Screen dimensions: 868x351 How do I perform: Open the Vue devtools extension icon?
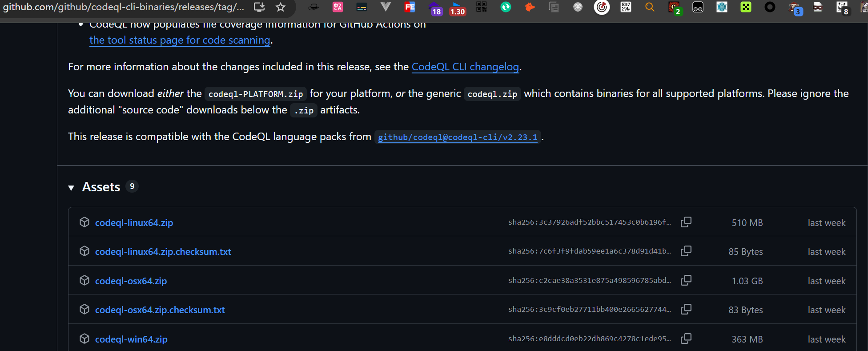click(x=386, y=7)
